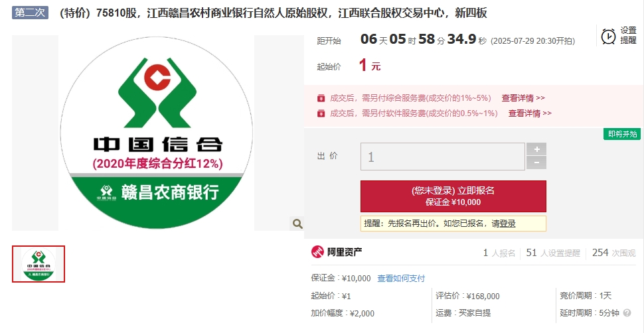Screen dimensions: 644x333
Task: Click the 出价 bid amount input field
Action: (x=443, y=157)
